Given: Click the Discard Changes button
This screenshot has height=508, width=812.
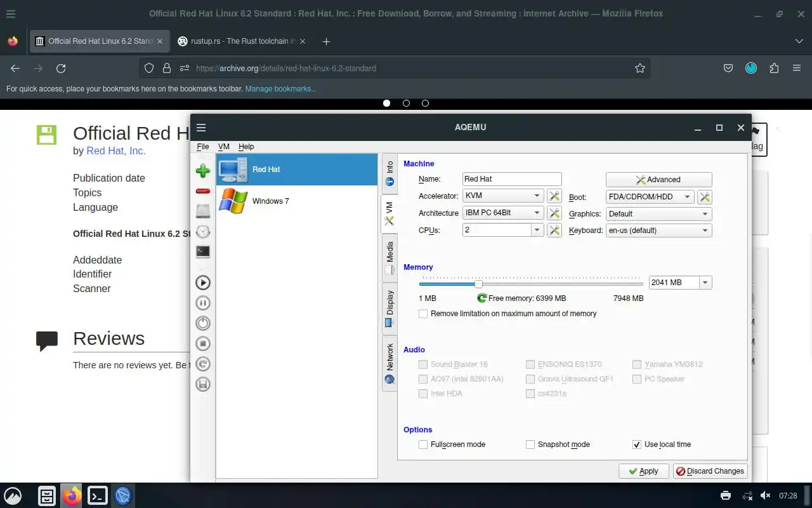Looking at the screenshot, I should [710, 471].
